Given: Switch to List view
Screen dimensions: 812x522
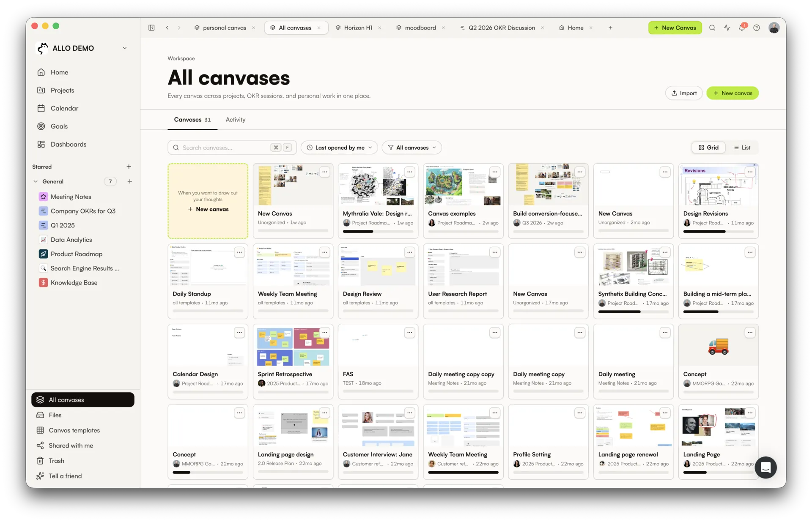Looking at the screenshot, I should (x=742, y=148).
